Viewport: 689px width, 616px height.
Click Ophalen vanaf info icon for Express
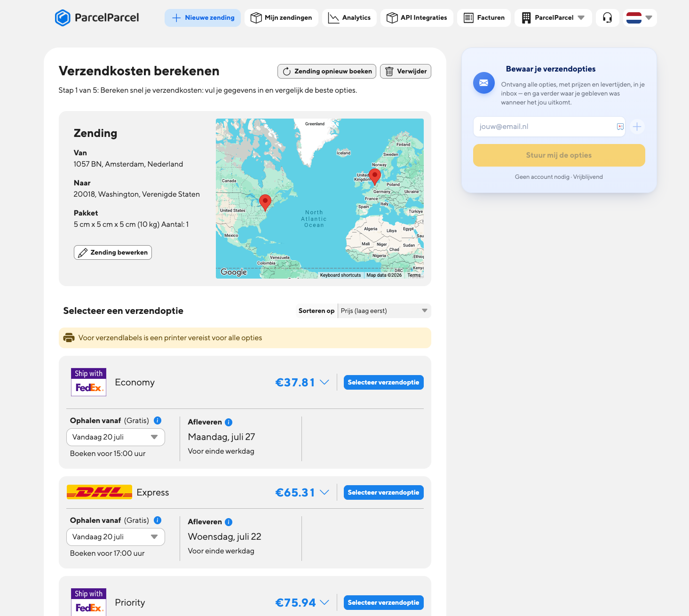coord(158,520)
